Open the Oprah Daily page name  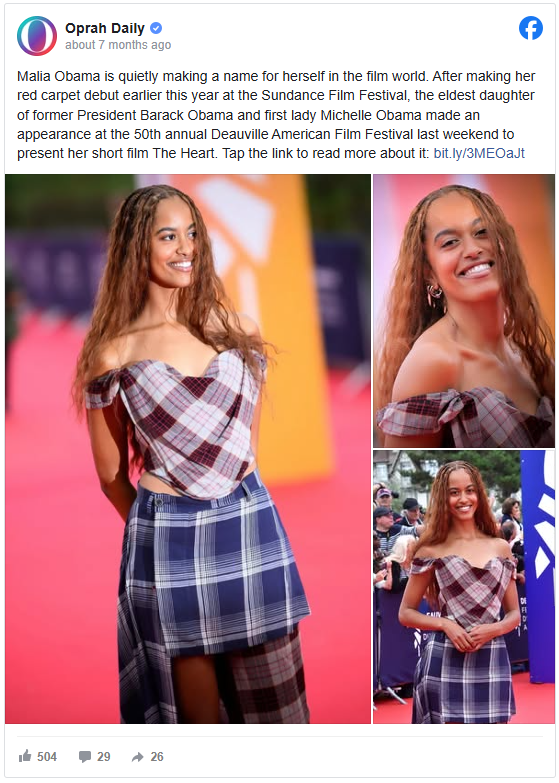point(105,28)
